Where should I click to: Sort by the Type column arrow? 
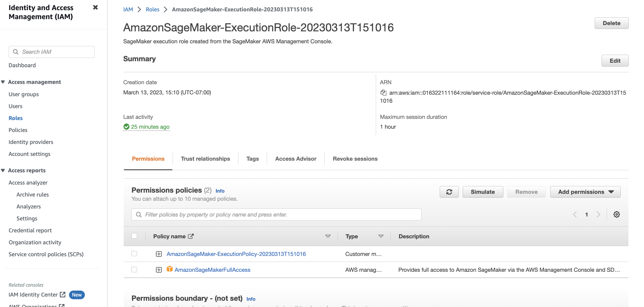(x=381, y=236)
